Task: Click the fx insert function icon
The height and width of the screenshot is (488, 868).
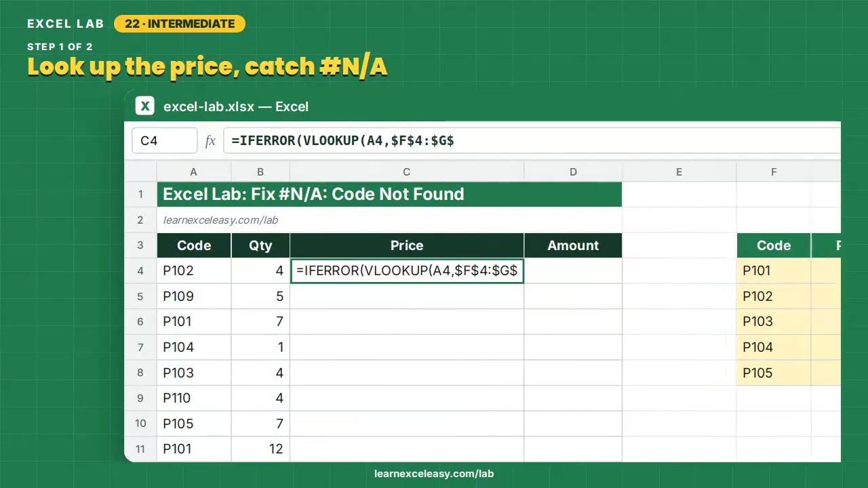Action: tap(210, 141)
